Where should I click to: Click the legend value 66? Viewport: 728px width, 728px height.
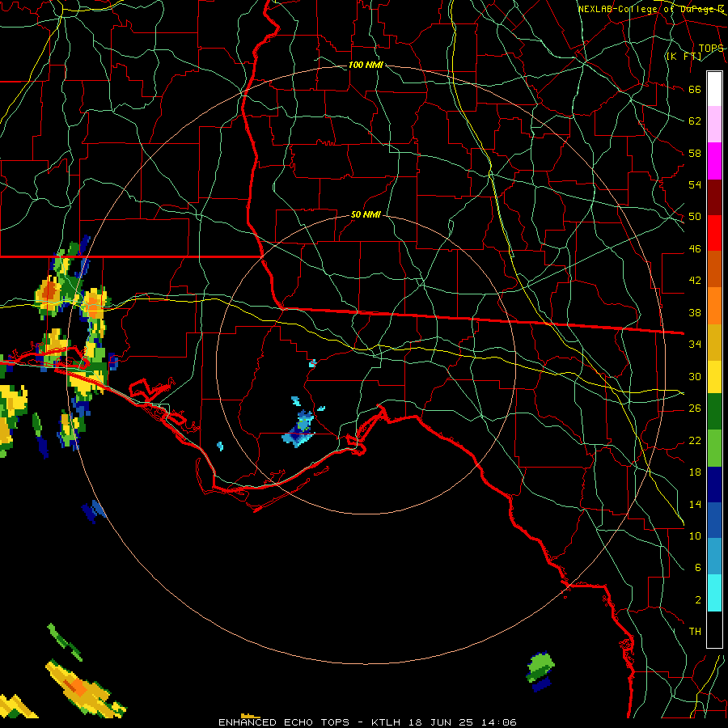tap(695, 89)
